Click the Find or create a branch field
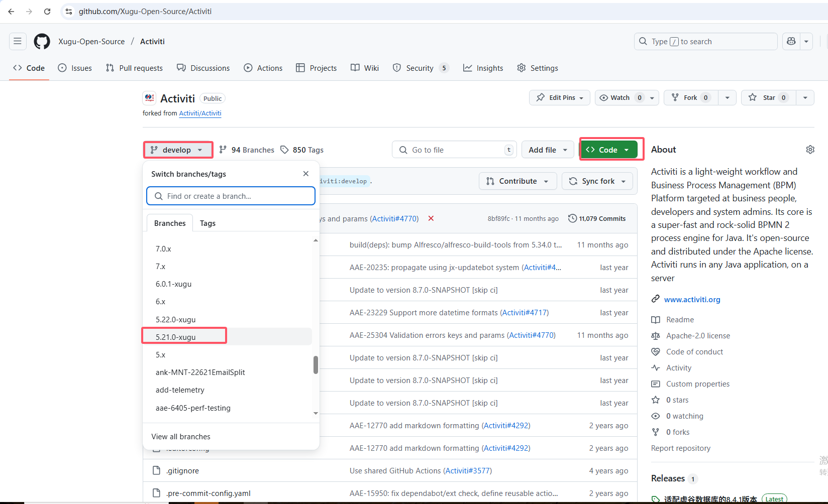The width and height of the screenshot is (828, 504). 231,196
